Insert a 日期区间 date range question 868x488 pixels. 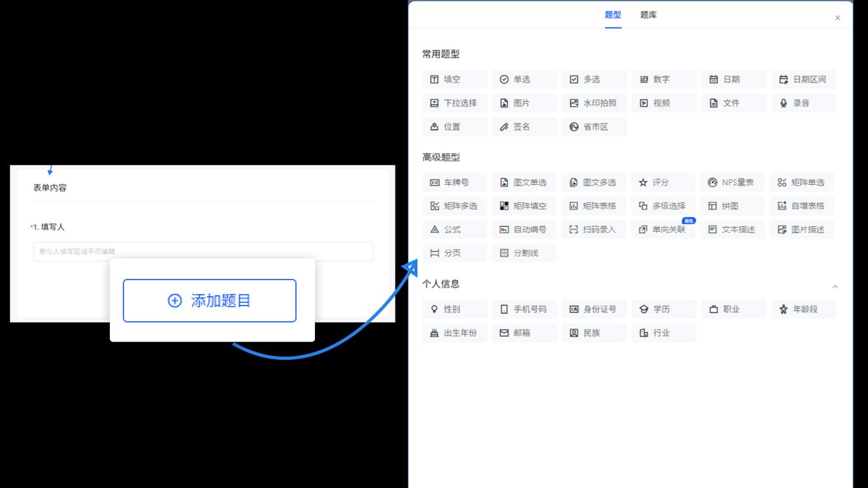[803, 79]
